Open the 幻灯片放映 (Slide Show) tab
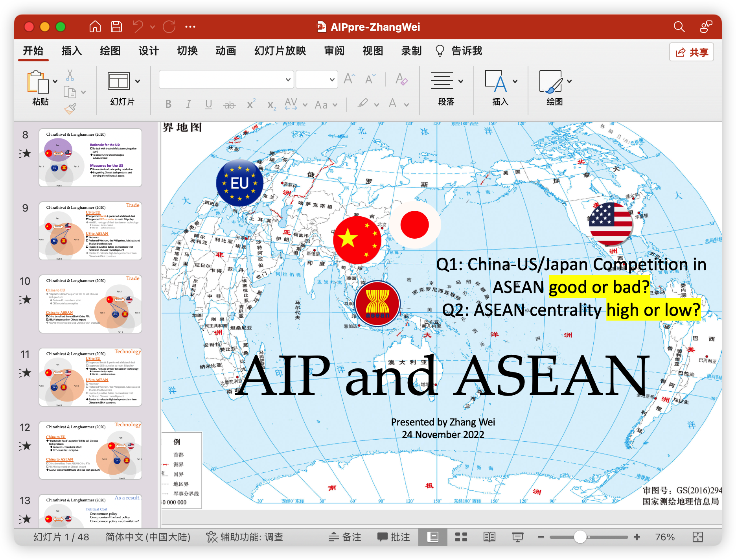The width and height of the screenshot is (736, 560). [x=280, y=51]
